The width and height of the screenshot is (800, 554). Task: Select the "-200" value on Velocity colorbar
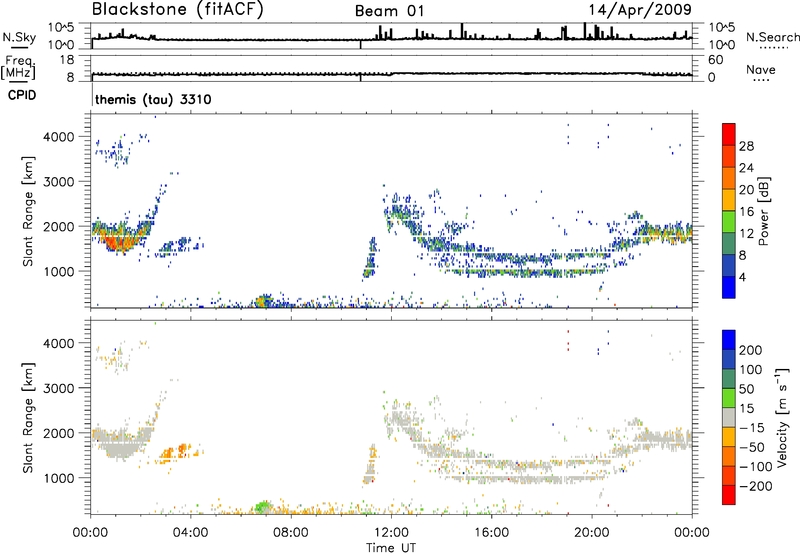point(756,486)
